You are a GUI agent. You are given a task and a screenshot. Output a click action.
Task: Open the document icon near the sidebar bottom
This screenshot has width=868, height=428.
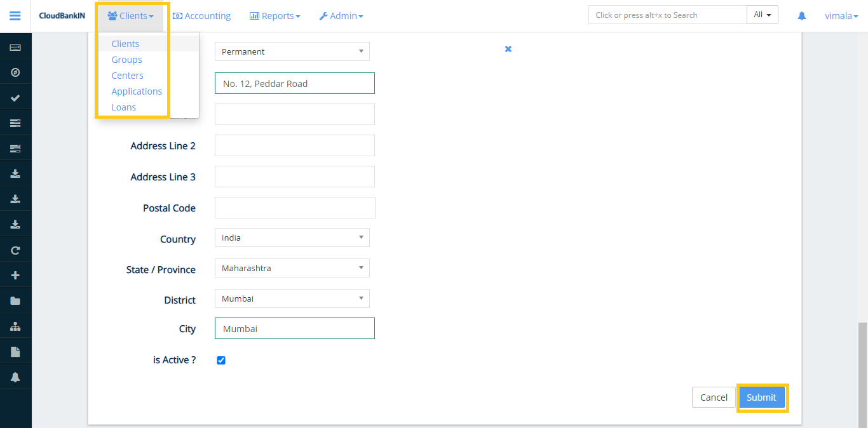click(15, 351)
